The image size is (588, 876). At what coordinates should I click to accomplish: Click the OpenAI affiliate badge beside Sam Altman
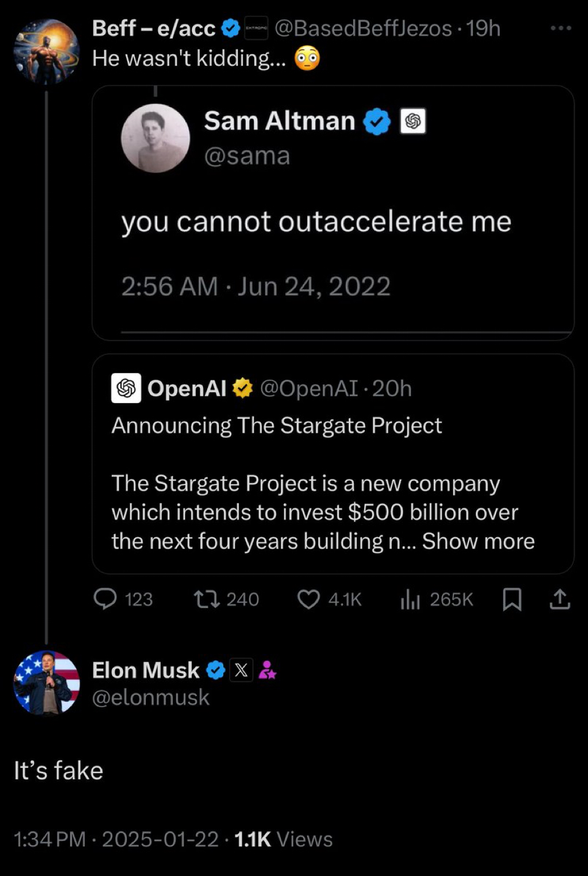[x=413, y=121]
